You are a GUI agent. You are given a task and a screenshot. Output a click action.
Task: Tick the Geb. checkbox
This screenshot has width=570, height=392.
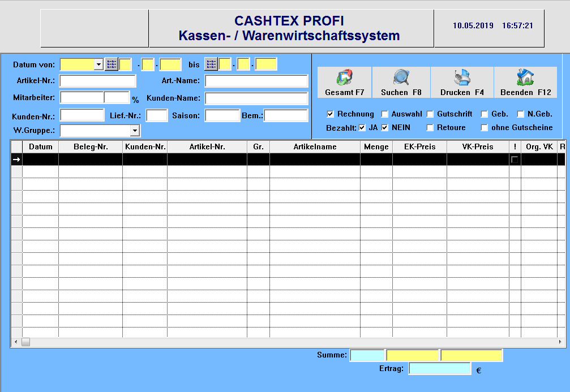[x=484, y=114]
